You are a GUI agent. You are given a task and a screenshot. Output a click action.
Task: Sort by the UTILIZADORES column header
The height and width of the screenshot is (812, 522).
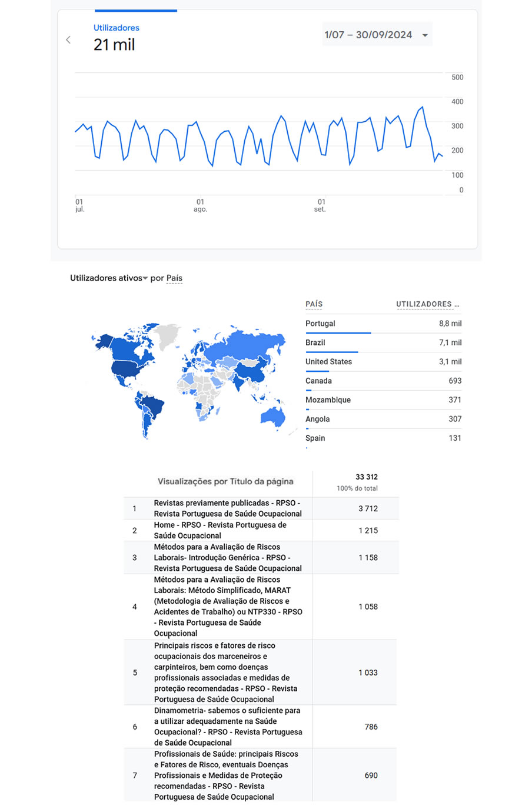(427, 304)
